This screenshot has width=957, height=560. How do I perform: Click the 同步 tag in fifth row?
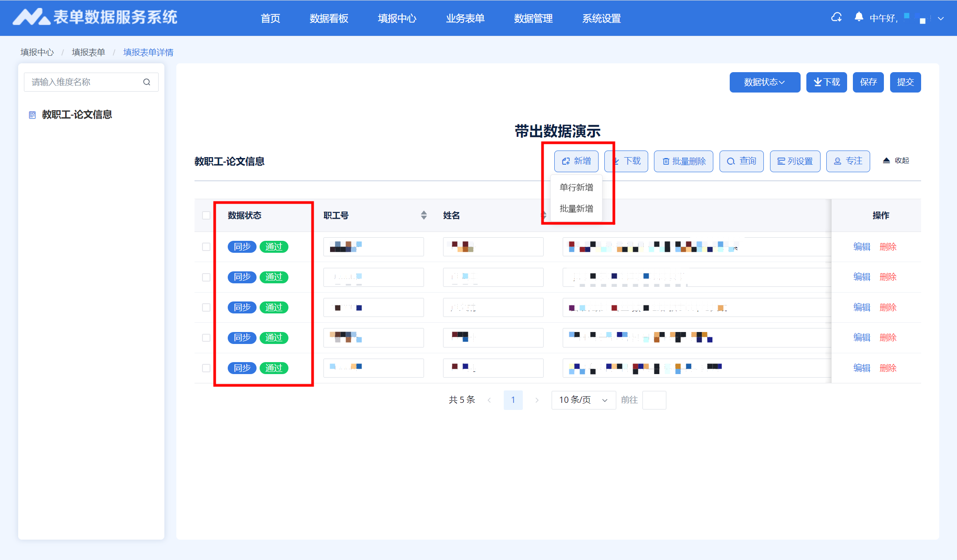(x=242, y=368)
